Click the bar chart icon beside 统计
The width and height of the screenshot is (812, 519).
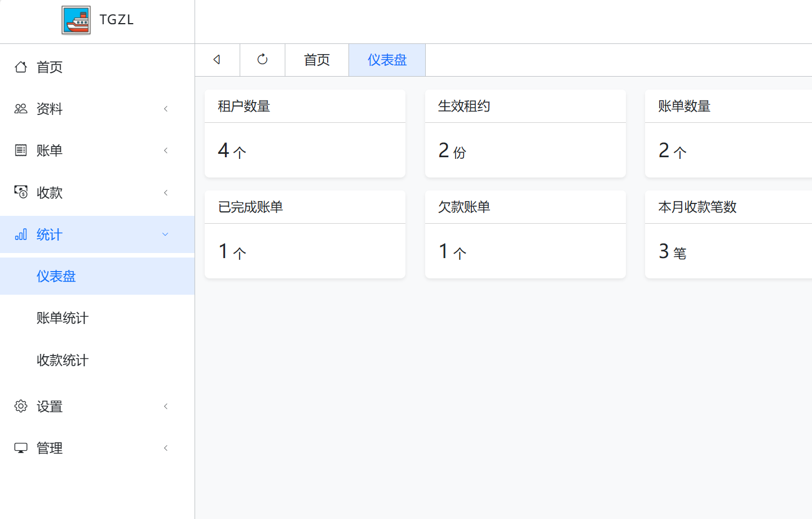21,234
